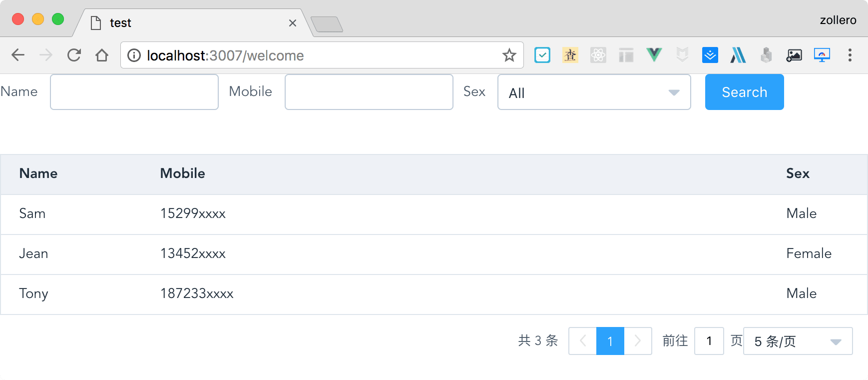Open Chrome three-dot menu
868x380 pixels.
pos(850,55)
